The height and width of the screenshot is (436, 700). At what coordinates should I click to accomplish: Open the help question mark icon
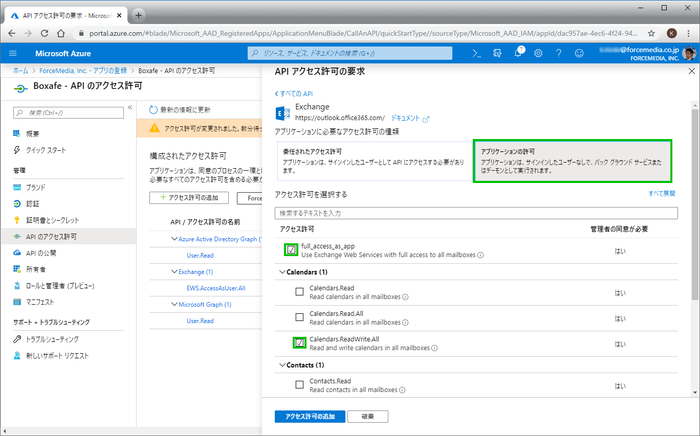coord(558,53)
